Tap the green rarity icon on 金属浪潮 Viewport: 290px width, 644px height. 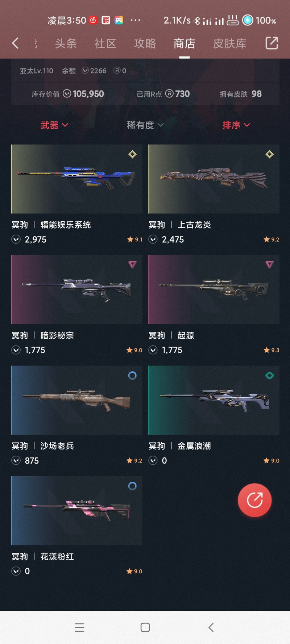269,376
